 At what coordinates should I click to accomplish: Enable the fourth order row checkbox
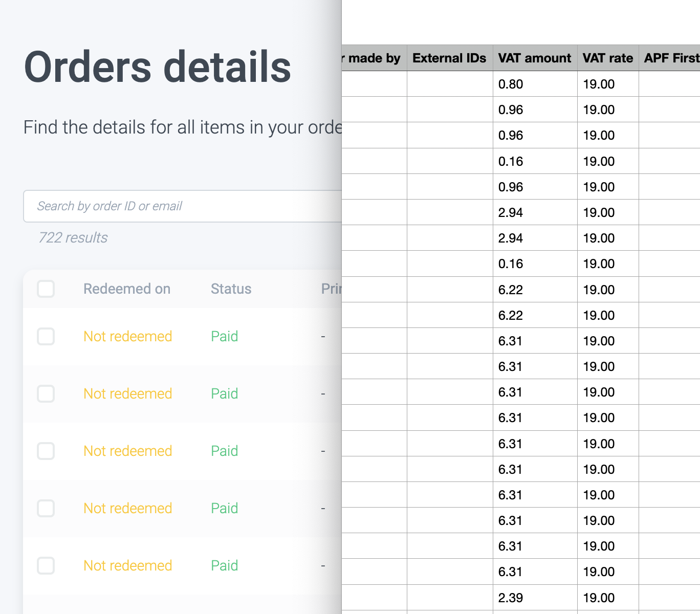[46, 509]
